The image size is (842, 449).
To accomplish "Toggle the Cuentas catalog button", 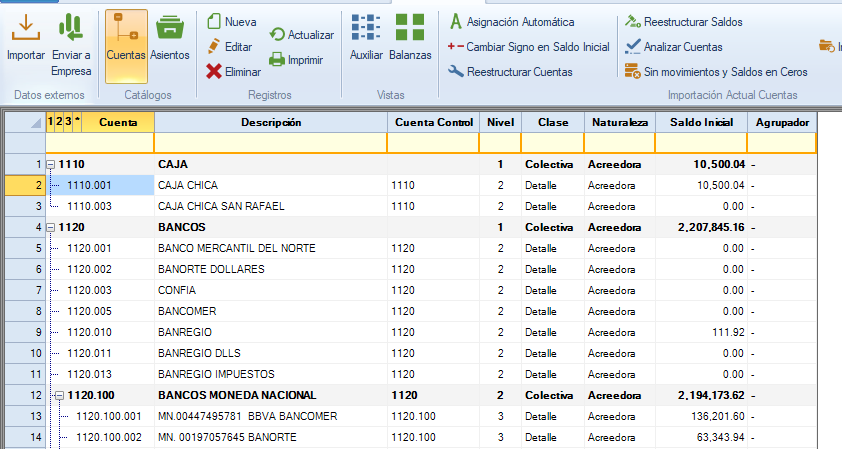I will pyautogui.click(x=126, y=37).
